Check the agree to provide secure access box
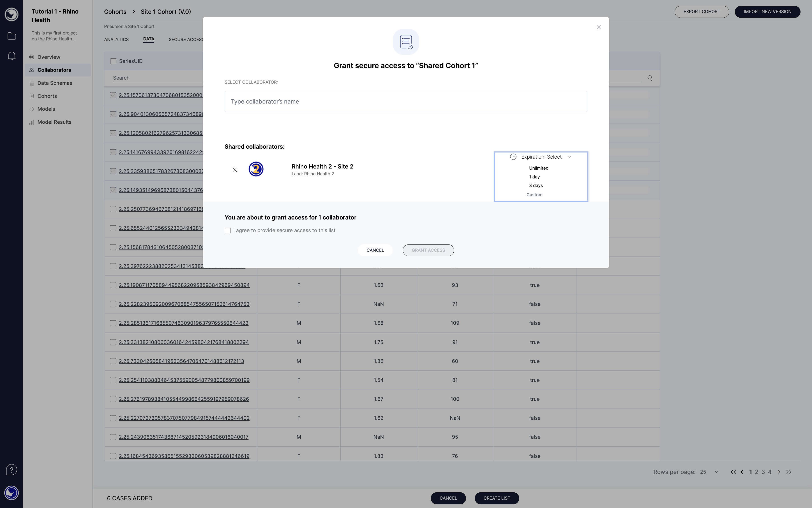812x508 pixels. click(227, 231)
